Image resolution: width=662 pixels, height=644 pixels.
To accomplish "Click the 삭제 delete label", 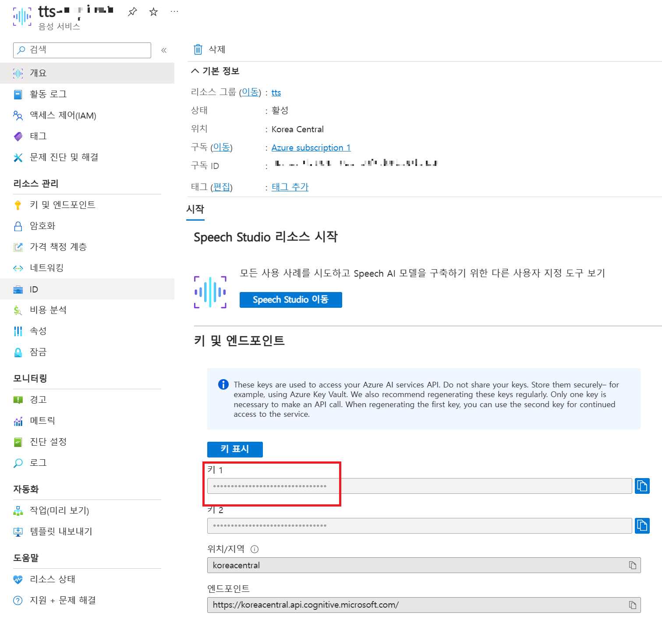I will tap(217, 49).
